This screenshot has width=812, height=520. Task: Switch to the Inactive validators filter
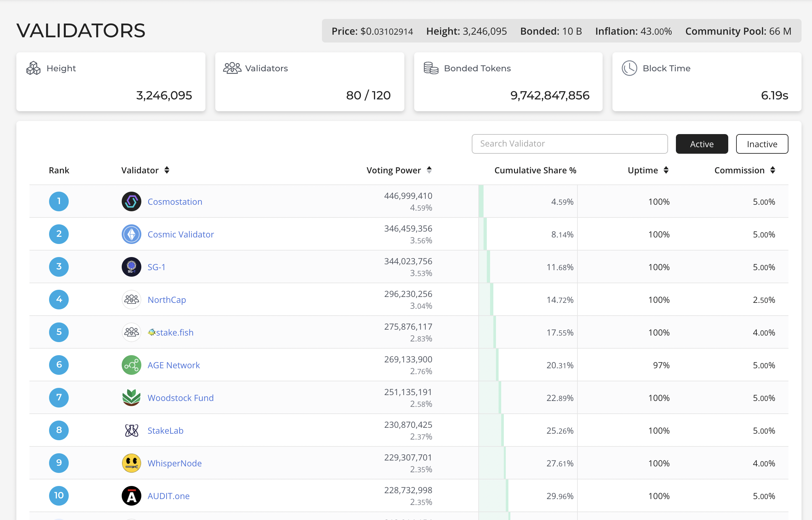[762, 144]
